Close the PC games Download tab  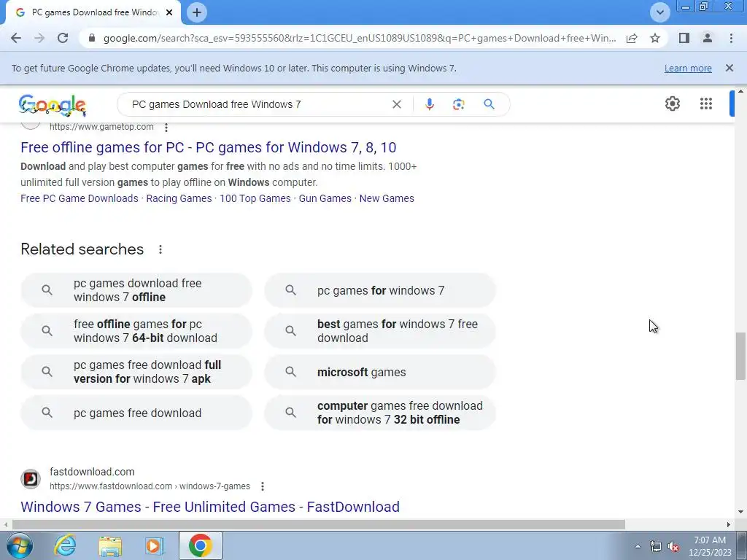pyautogui.click(x=169, y=12)
